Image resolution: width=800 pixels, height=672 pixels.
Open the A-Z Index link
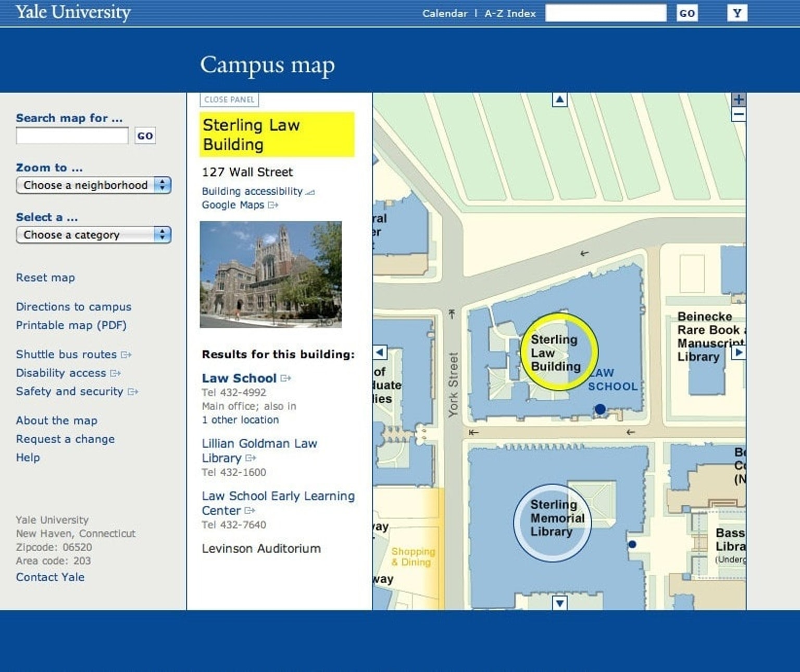tap(510, 14)
